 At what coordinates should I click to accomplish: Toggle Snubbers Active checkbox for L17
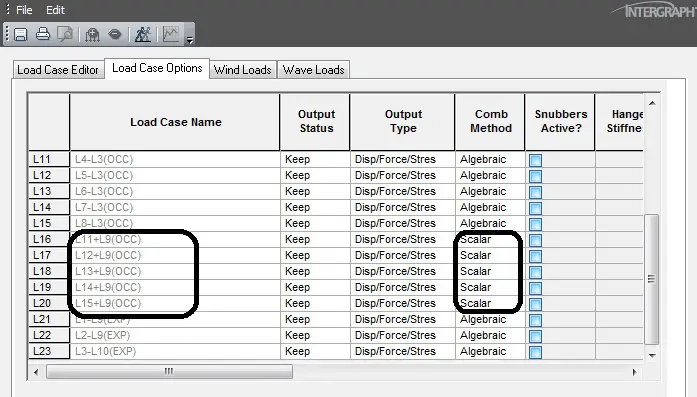[536, 256]
